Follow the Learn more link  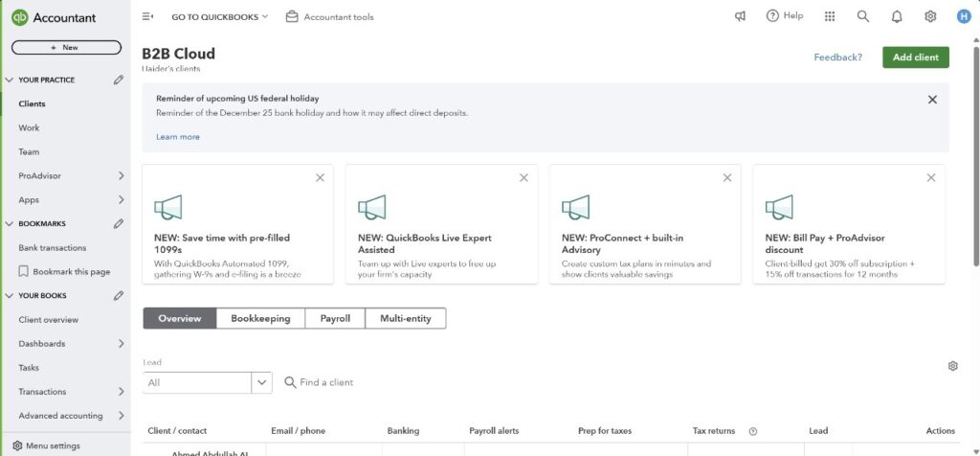178,137
